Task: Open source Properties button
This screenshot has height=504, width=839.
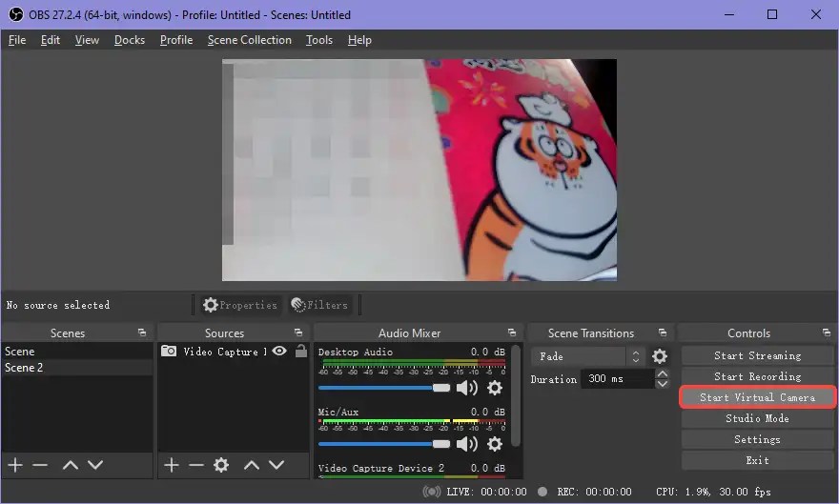Action: 241,305
